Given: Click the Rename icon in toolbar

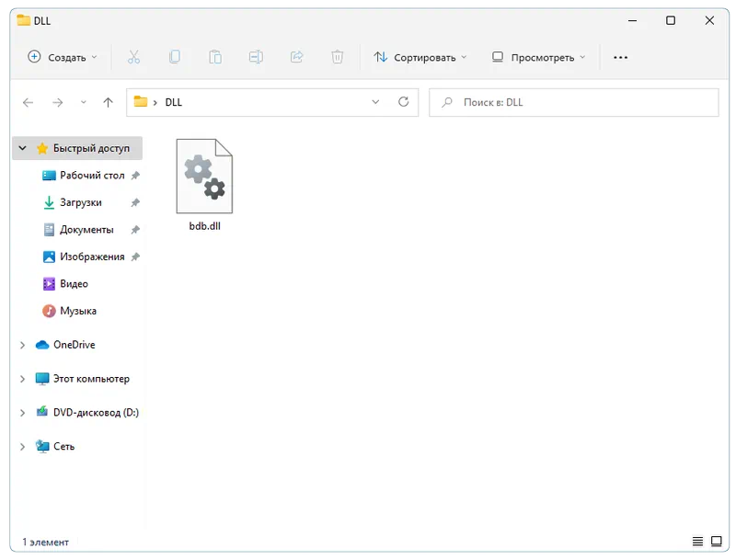Looking at the screenshot, I should (x=256, y=57).
